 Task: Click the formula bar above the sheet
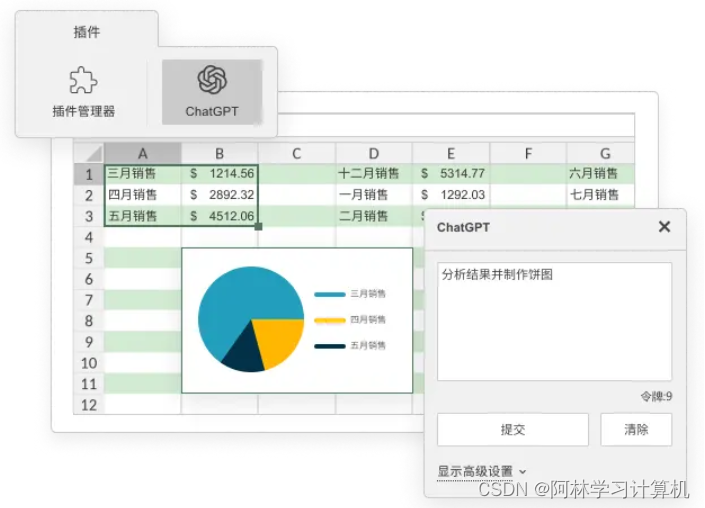tap(455, 125)
